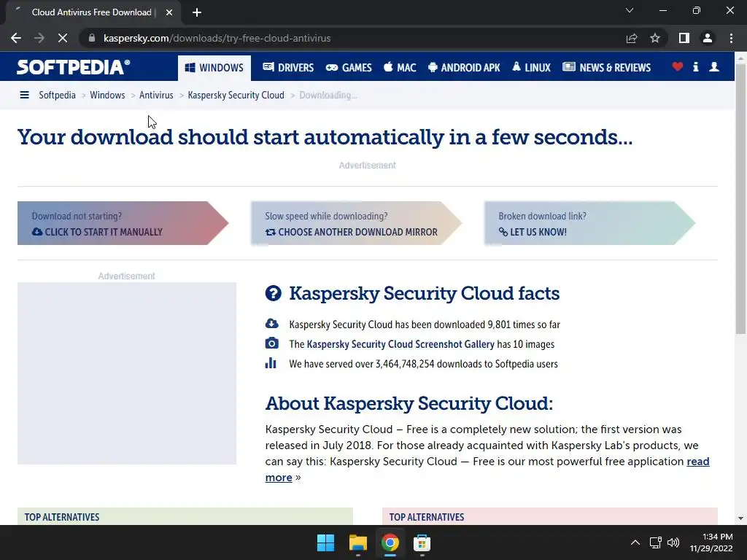Open the Android APK section
Viewport: 747px width, 560px height.
point(464,68)
